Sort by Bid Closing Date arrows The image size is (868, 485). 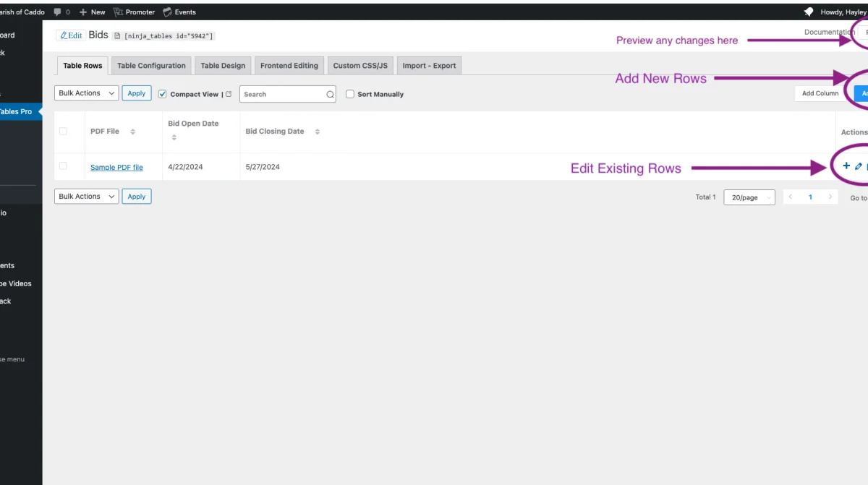317,132
